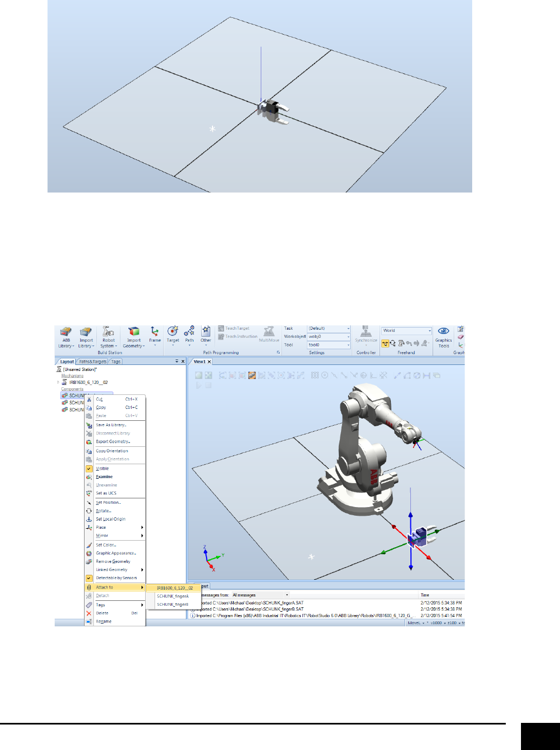Click the Cut scissors icon in context menu

pyautogui.click(x=89, y=399)
